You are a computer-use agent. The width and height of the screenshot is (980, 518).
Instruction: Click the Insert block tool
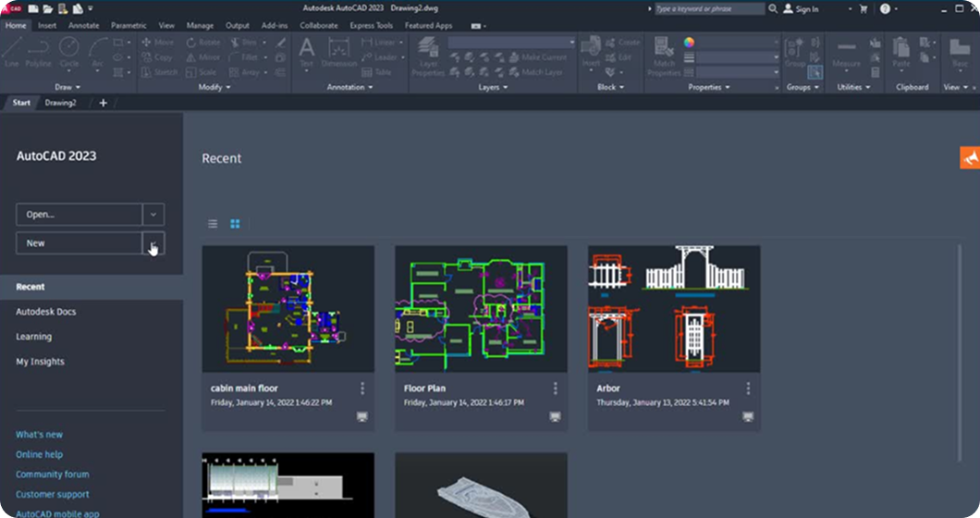pos(591,53)
